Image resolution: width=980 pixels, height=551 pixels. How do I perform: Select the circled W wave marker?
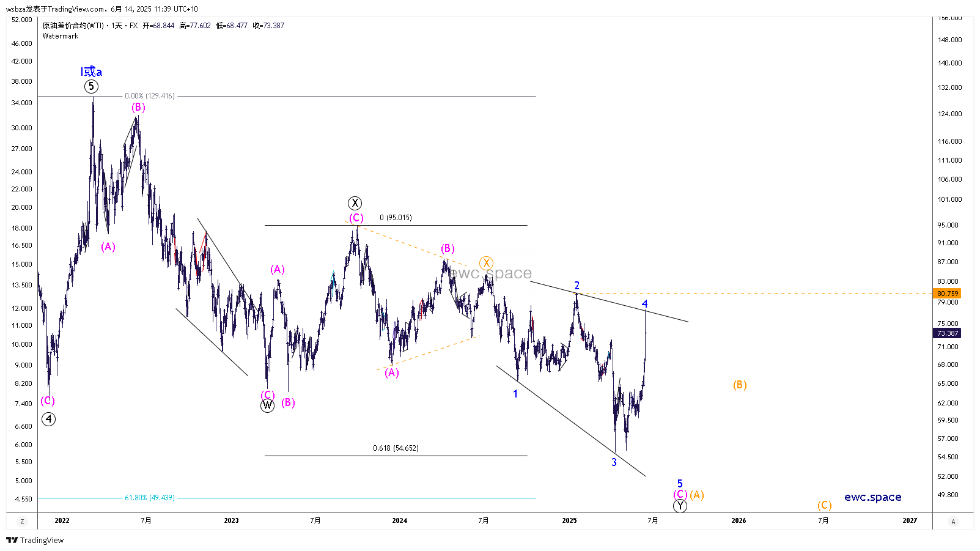pyautogui.click(x=267, y=405)
